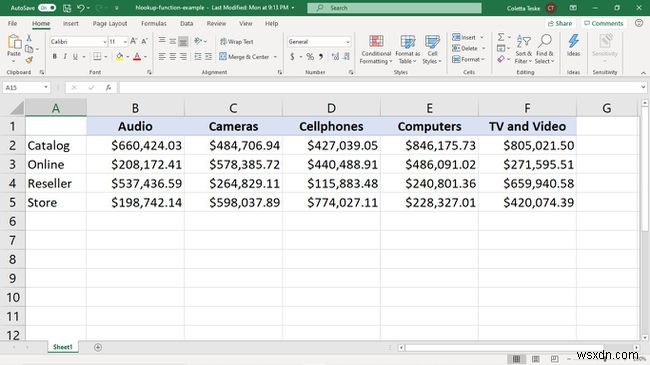The image size is (650, 365).
Task: Add a new sheet with plus button
Action: pyautogui.click(x=98, y=347)
